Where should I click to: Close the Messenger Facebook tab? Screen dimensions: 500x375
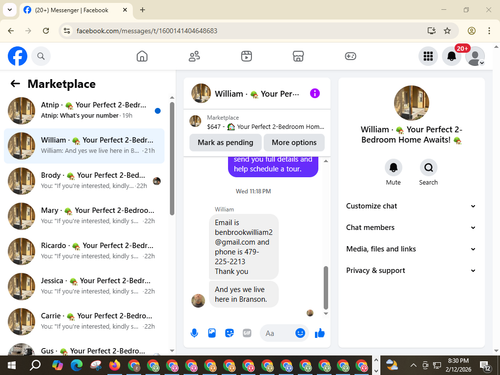coord(125,10)
